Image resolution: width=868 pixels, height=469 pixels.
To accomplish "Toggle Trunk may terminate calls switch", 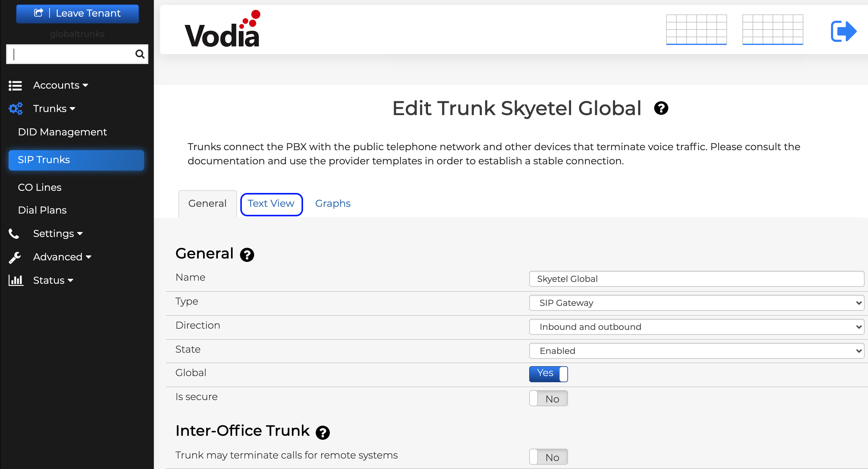I will (x=548, y=457).
